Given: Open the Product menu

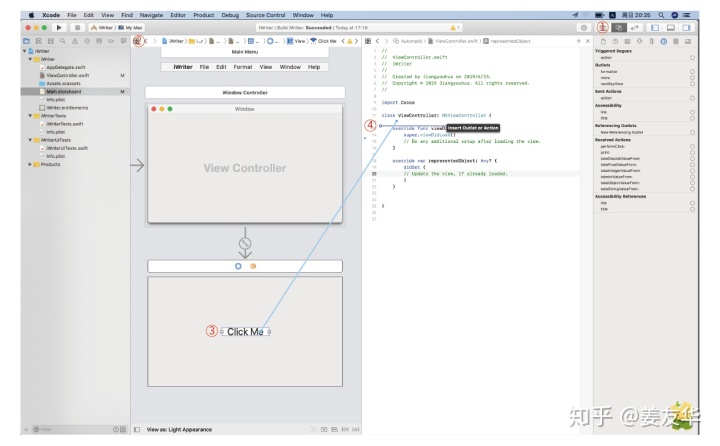Looking at the screenshot, I should tap(203, 15).
